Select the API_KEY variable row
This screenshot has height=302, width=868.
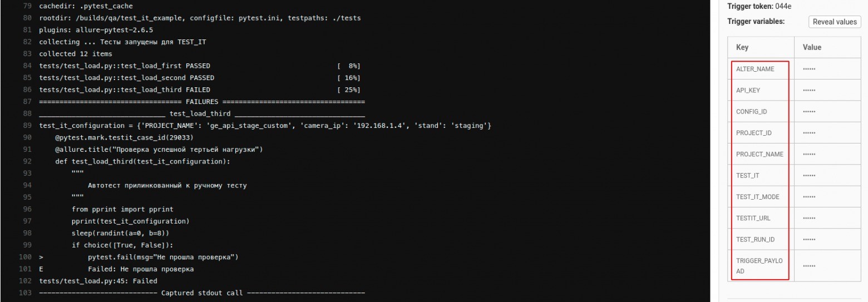pos(795,90)
